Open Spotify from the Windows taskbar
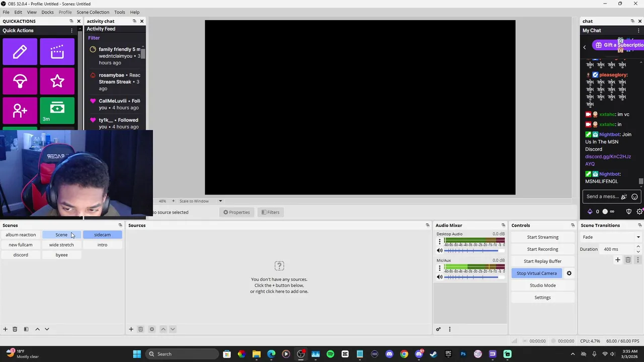The height and width of the screenshot is (362, 644). pyautogui.click(x=330, y=354)
